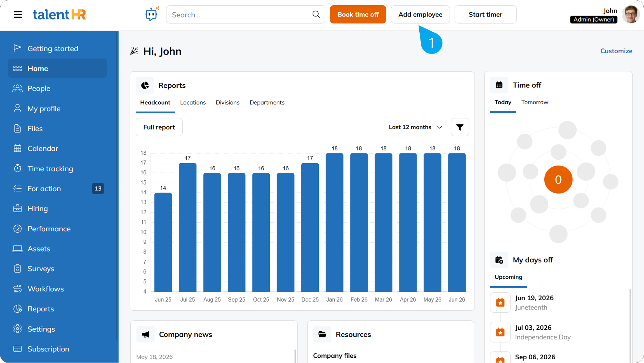Click the For action list icon
The height and width of the screenshot is (363, 644).
coord(17,189)
